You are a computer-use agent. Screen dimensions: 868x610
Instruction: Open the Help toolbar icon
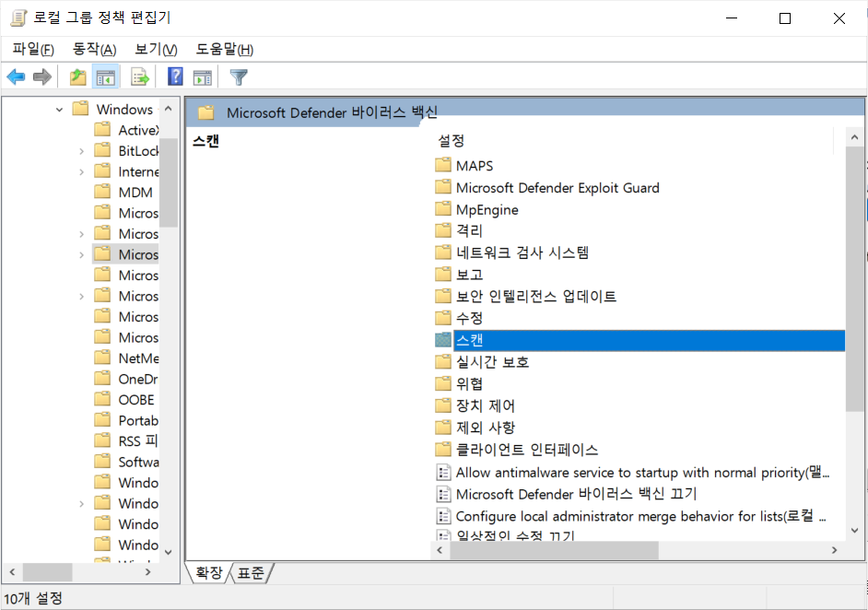pyautogui.click(x=175, y=76)
